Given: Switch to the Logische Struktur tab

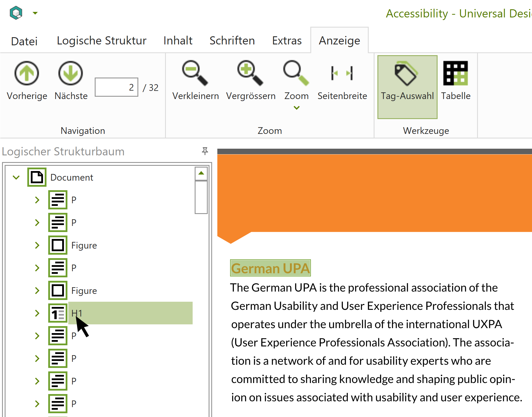Looking at the screenshot, I should tap(101, 41).
